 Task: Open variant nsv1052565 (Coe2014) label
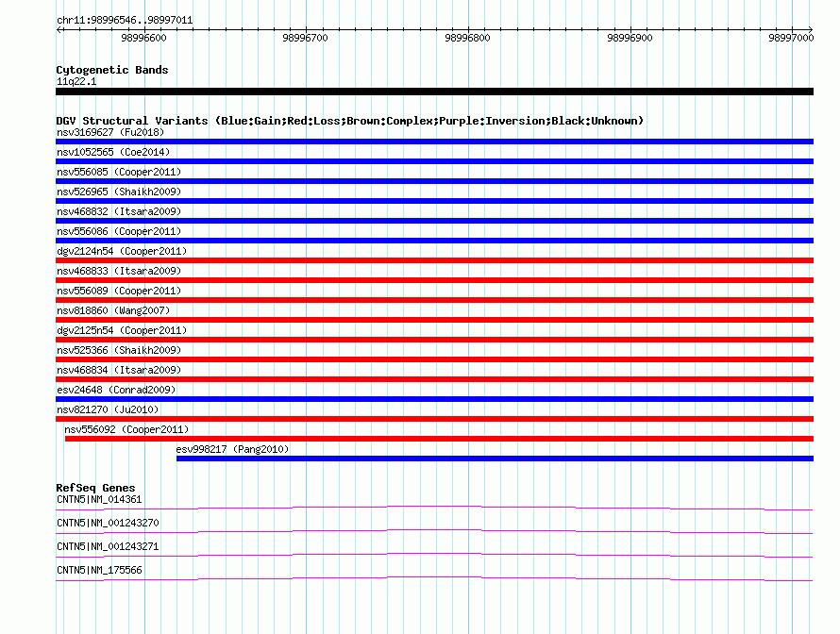pos(113,152)
